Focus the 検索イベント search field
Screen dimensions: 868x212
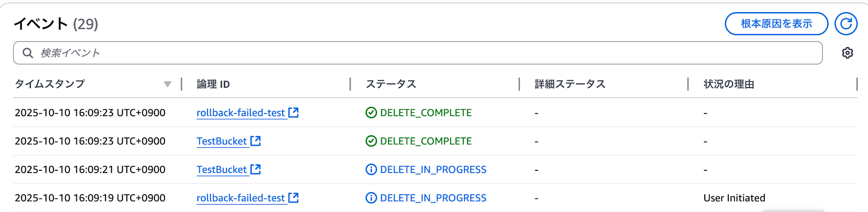[417, 53]
